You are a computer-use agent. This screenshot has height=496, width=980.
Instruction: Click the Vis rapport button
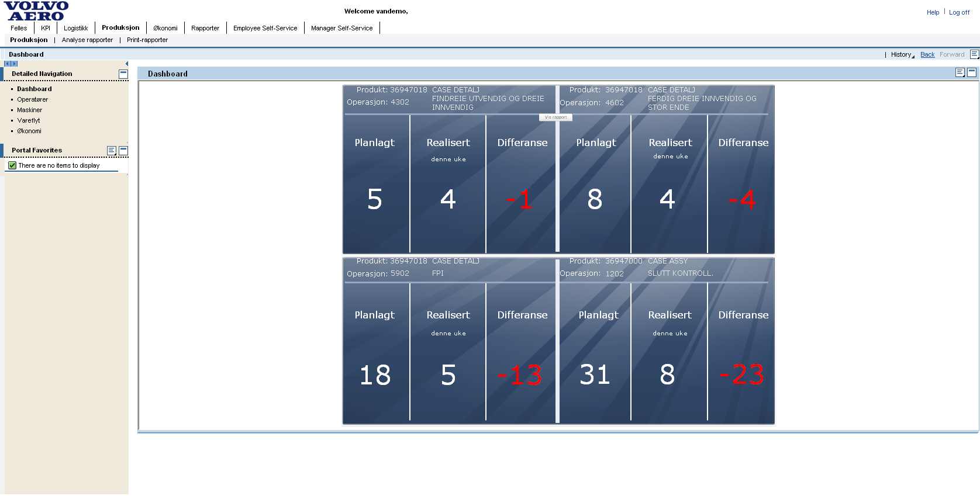[555, 117]
